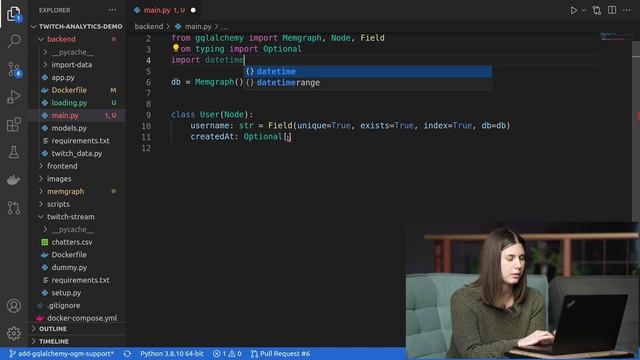
Task: Switch branch add-gqlalchemy-ogm-support
Action: (61, 353)
